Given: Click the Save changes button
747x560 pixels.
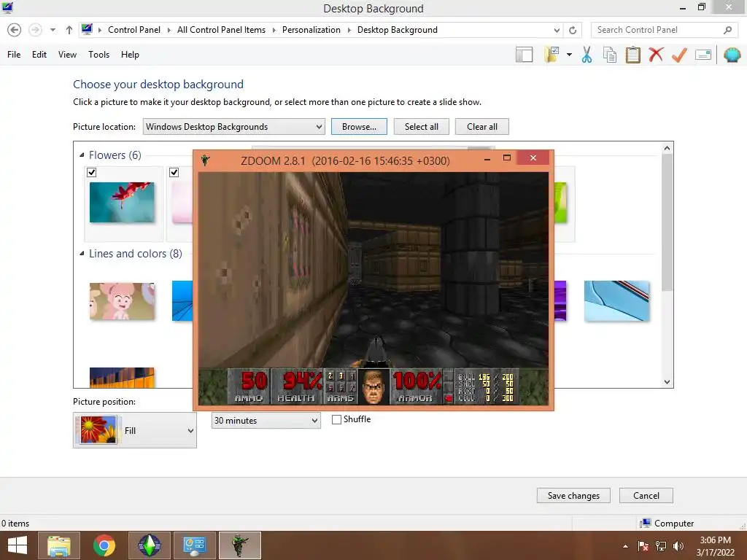Looking at the screenshot, I should click(x=573, y=496).
